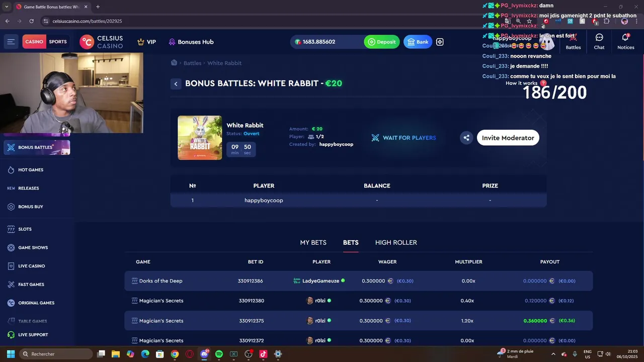Click the White Rabbit breadcrumb link
644x362 pixels.
[224, 63]
